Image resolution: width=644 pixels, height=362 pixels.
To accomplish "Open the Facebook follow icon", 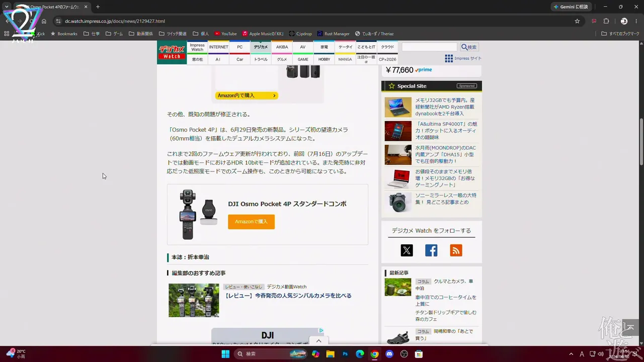I will tap(431, 250).
